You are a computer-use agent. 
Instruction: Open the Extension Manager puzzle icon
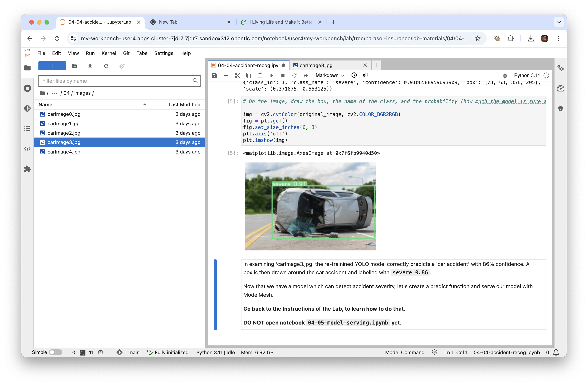point(27,169)
